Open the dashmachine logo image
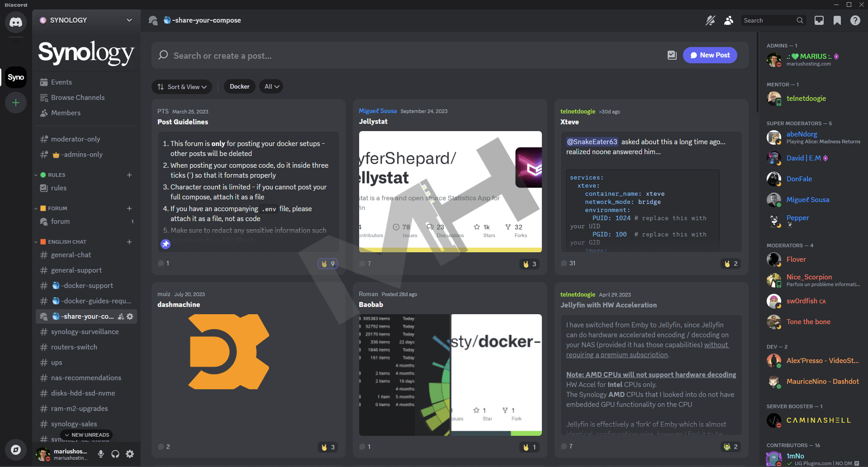868x467 pixels. (x=229, y=352)
